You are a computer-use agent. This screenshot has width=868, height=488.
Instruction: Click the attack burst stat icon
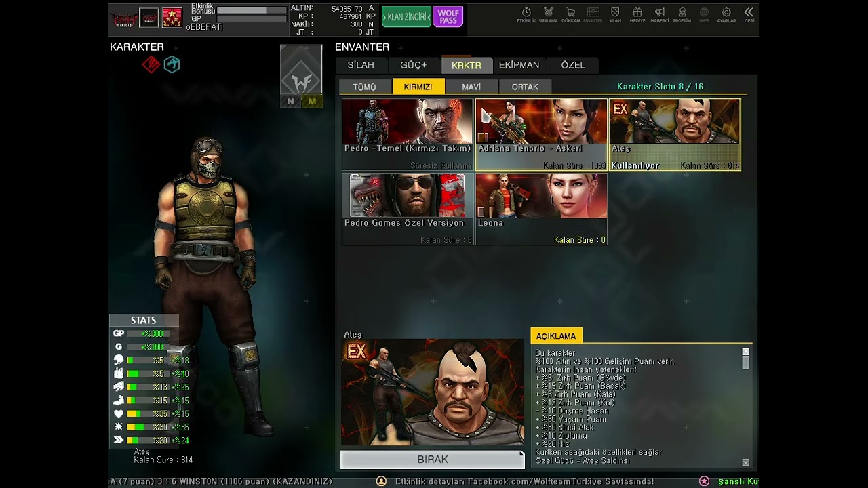119,427
